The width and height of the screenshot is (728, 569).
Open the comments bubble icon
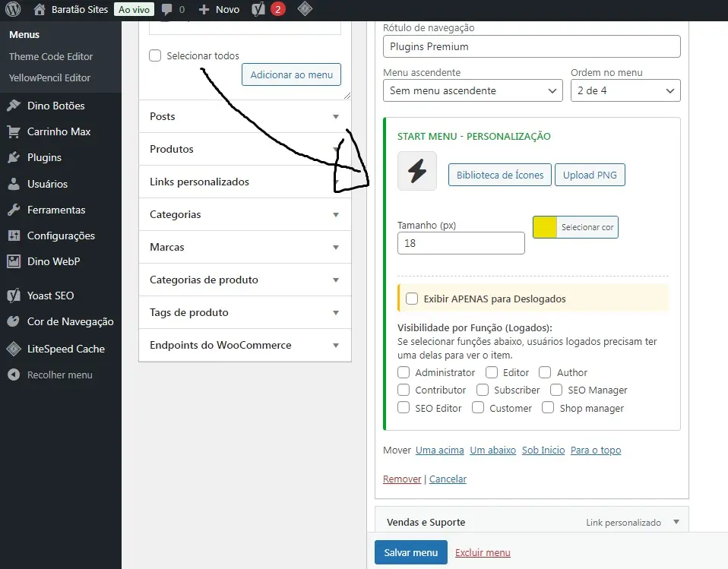pyautogui.click(x=166, y=10)
